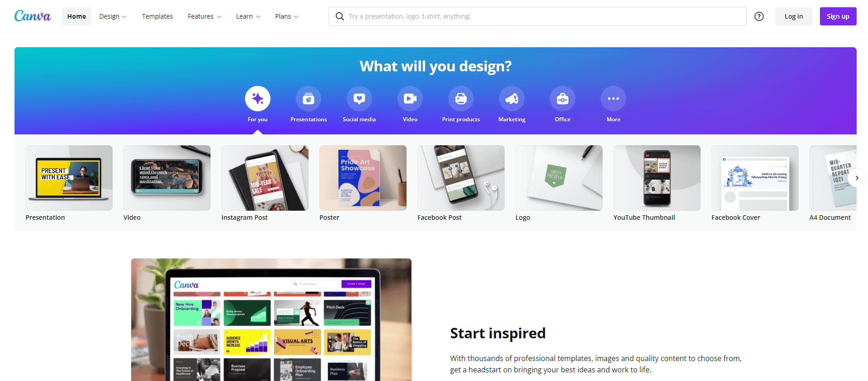Expand the Features dropdown menu
Viewport: 868px width, 381px height.
tap(205, 16)
